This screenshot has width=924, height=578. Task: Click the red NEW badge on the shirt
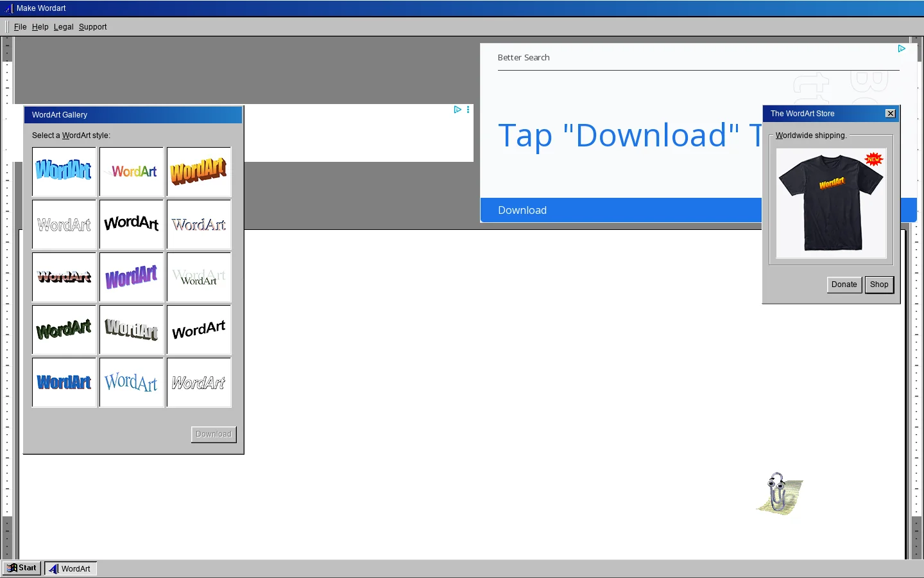874,159
